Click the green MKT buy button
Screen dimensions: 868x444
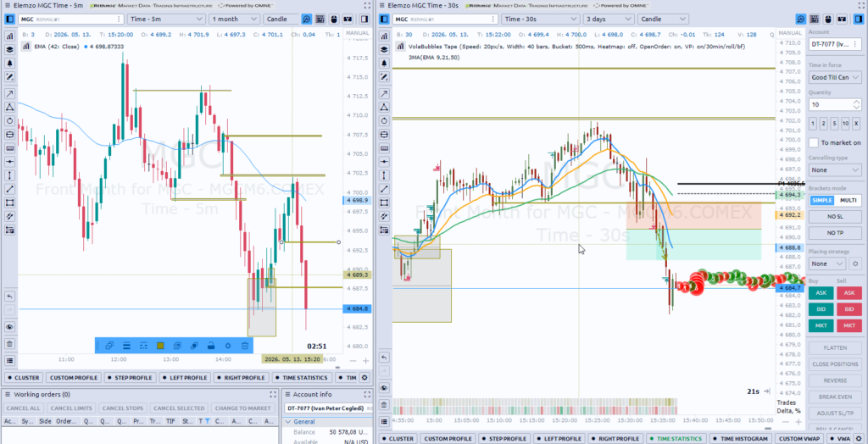821,325
